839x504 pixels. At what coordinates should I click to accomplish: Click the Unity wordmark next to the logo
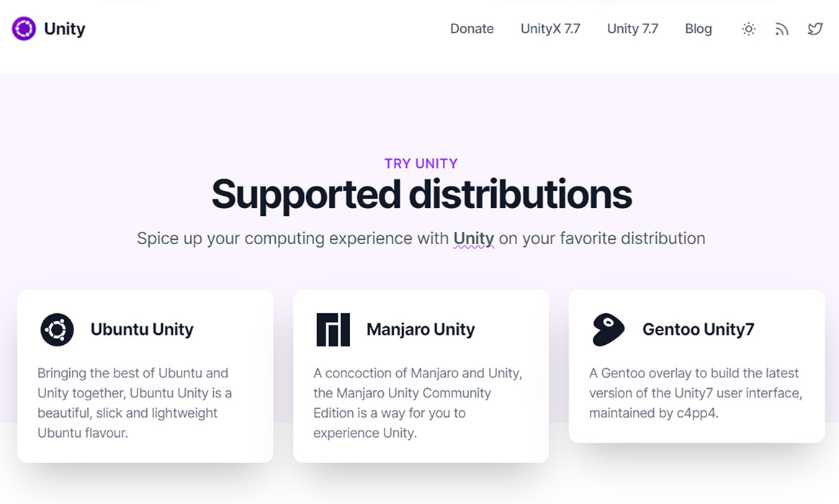click(x=64, y=29)
